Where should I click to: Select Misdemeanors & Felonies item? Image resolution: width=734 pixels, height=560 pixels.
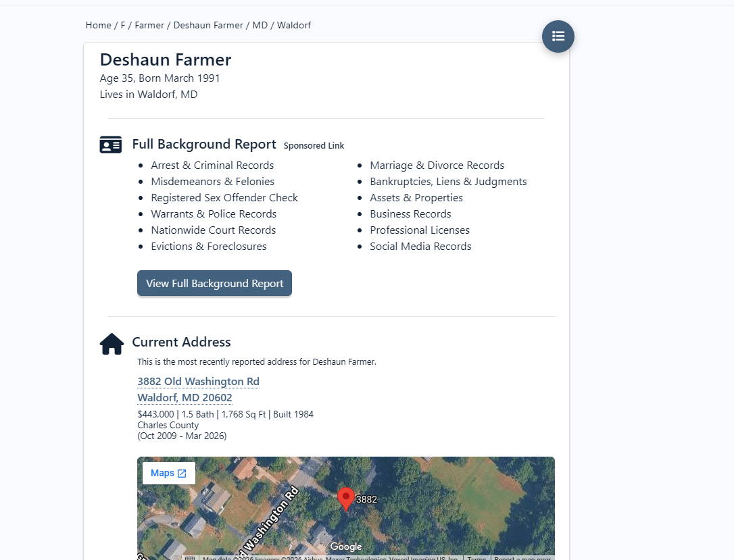pyautogui.click(x=212, y=182)
